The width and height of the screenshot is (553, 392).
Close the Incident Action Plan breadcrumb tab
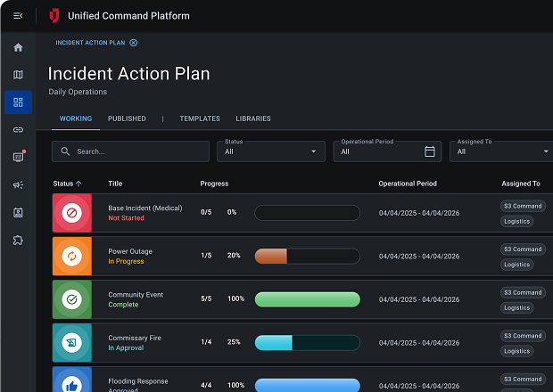pyautogui.click(x=134, y=43)
